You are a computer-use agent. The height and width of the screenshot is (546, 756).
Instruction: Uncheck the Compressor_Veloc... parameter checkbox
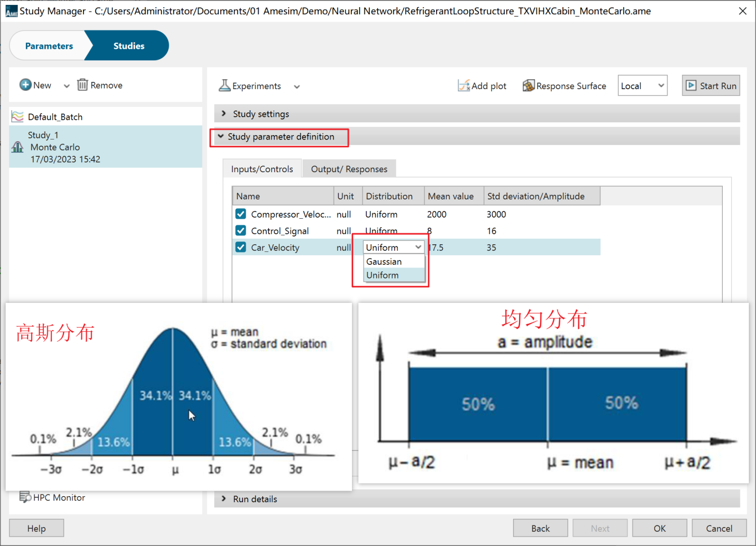pos(241,214)
